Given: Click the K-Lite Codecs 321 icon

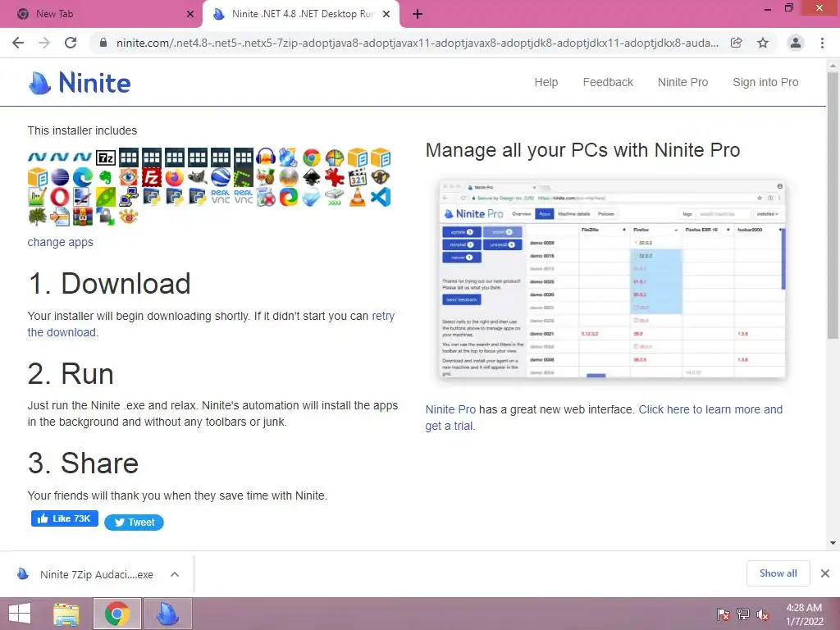Looking at the screenshot, I should [x=358, y=177].
